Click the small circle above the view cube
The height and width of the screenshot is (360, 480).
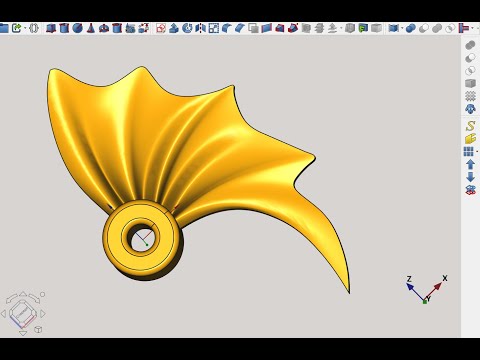tap(42, 294)
